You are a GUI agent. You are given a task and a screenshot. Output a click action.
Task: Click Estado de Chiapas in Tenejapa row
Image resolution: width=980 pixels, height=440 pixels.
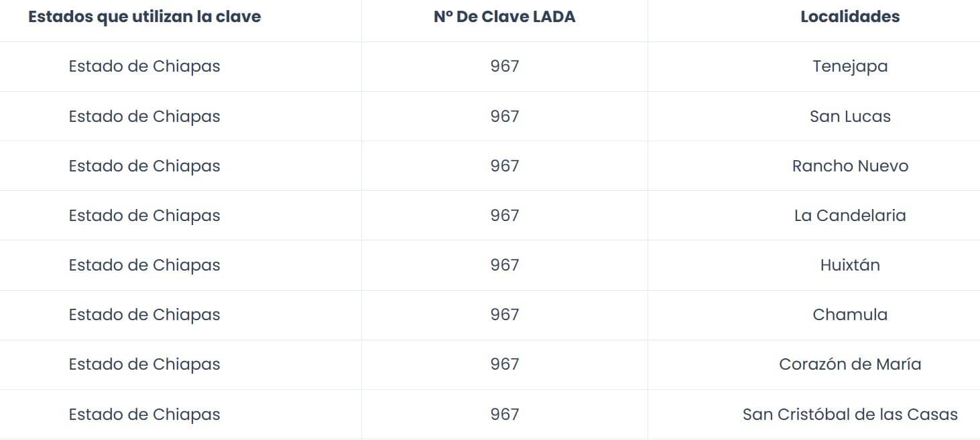pos(145,66)
